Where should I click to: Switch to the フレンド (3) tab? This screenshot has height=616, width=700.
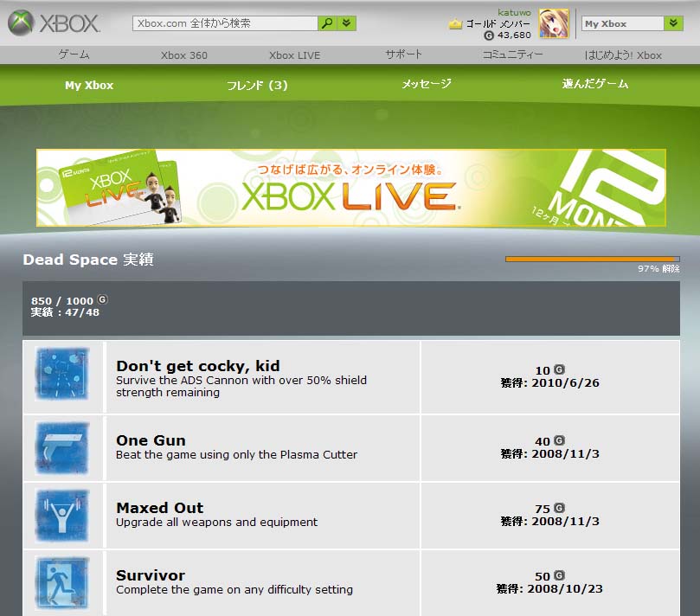257,85
